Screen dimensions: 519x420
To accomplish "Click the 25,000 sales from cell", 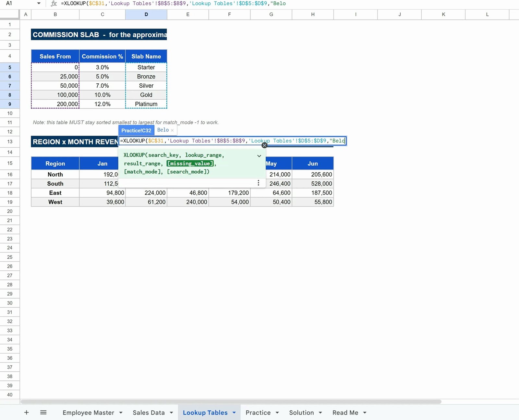I will [x=55, y=77].
